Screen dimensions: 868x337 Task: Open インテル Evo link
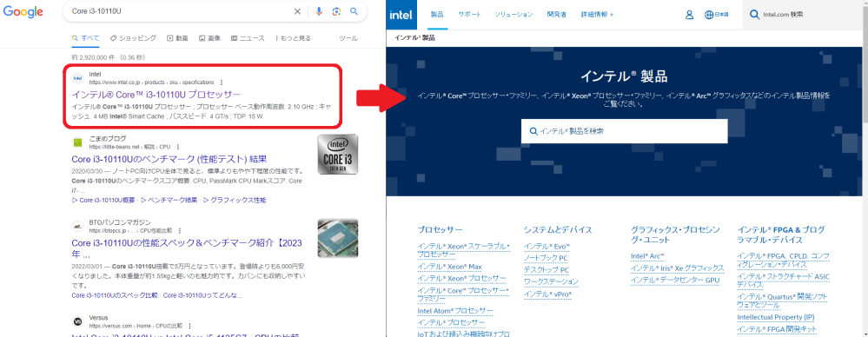click(x=547, y=247)
